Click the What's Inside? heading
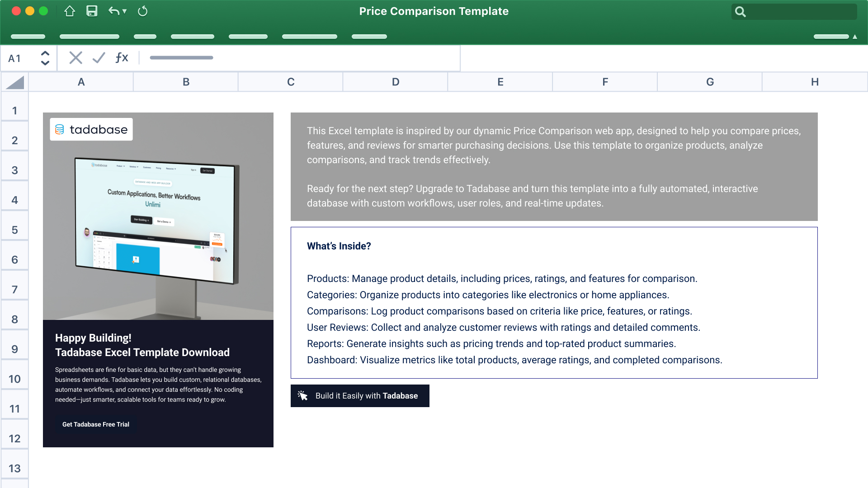Screen dimensions: 868x488 (339, 246)
